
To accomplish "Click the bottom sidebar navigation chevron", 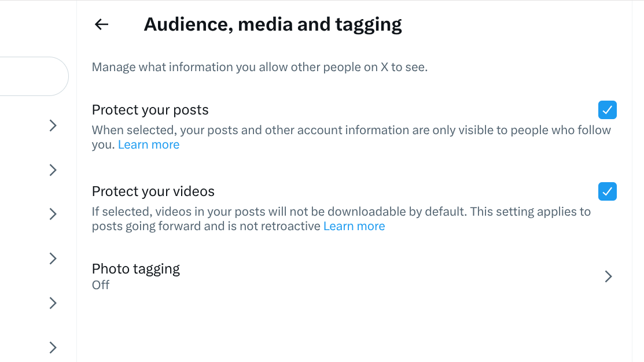I will [x=53, y=348].
